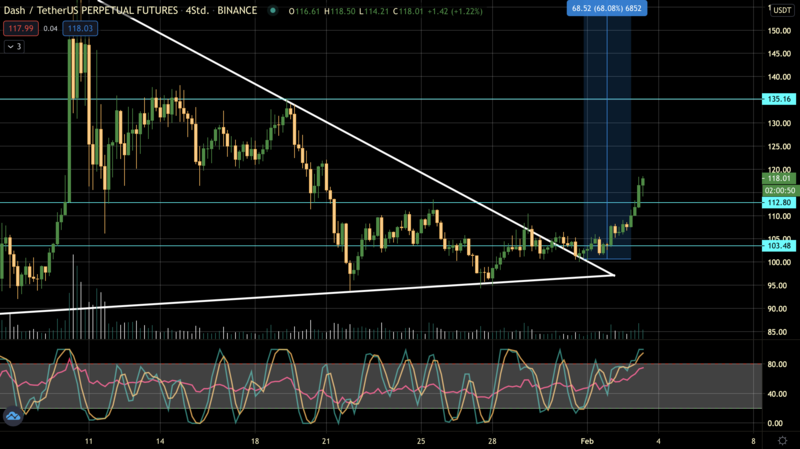Screen dimensions: 800x449
Task: Click the 118.01 current price label
Action: [779, 179]
